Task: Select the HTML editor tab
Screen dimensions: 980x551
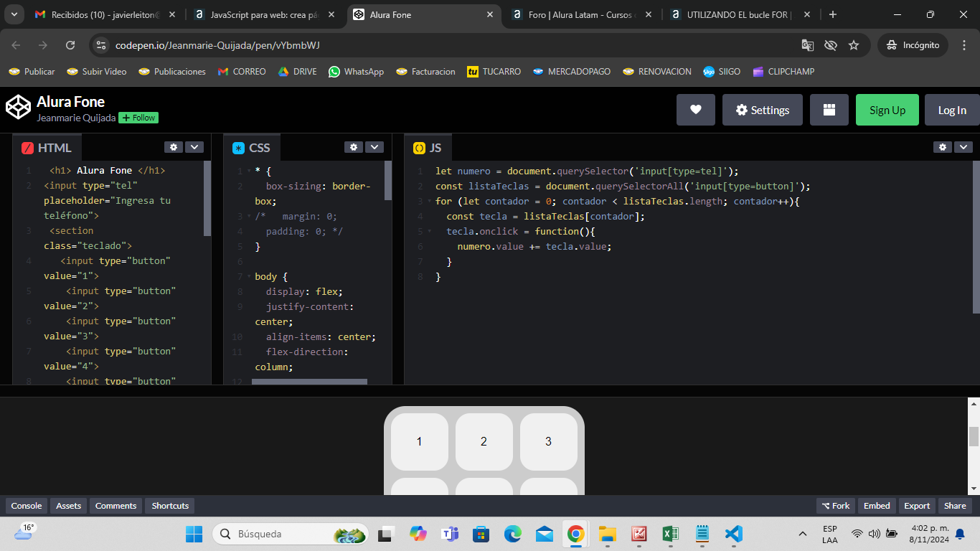Action: pos(47,148)
